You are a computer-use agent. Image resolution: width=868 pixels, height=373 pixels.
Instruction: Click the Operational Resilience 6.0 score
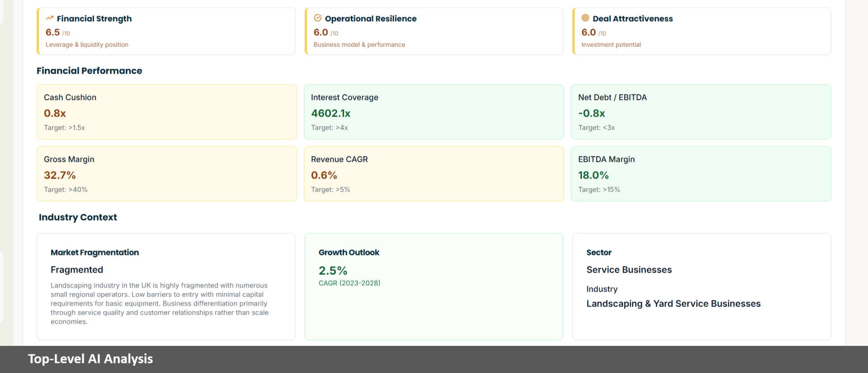[x=321, y=32]
